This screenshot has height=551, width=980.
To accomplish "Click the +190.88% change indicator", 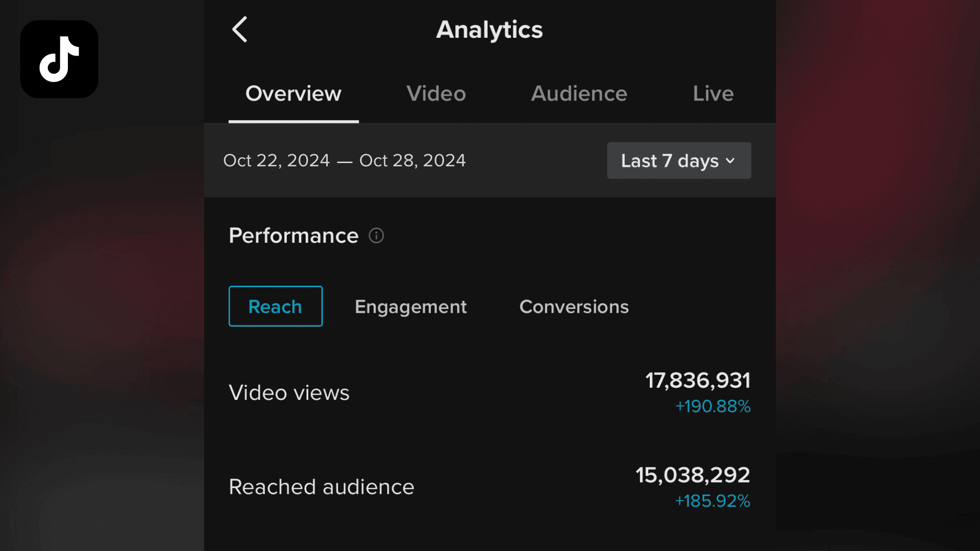I will [713, 407].
